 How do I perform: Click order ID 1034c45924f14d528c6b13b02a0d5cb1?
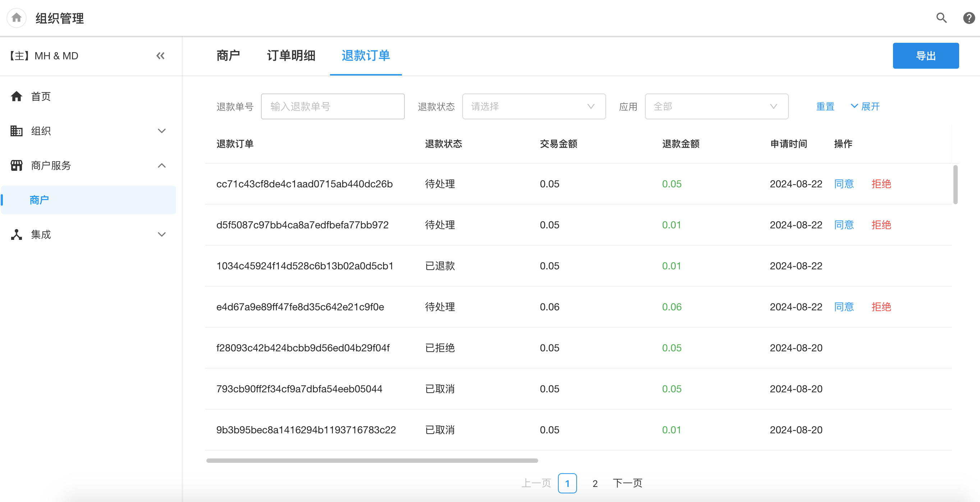tap(305, 266)
